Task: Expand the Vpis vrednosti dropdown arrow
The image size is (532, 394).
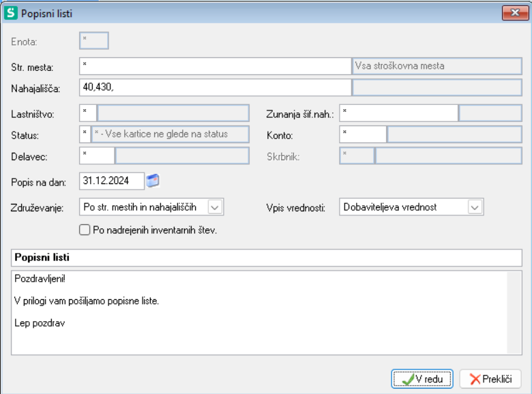Action: click(475, 207)
